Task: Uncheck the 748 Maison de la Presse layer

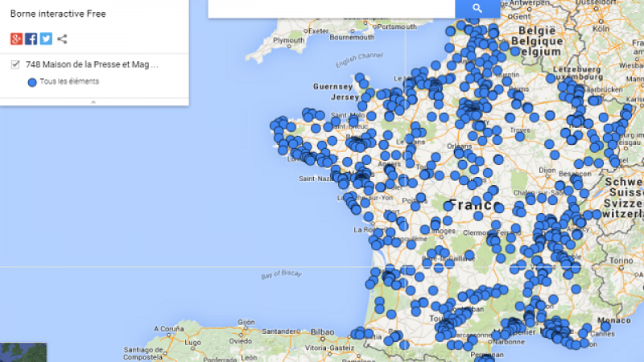Action: pyautogui.click(x=16, y=64)
